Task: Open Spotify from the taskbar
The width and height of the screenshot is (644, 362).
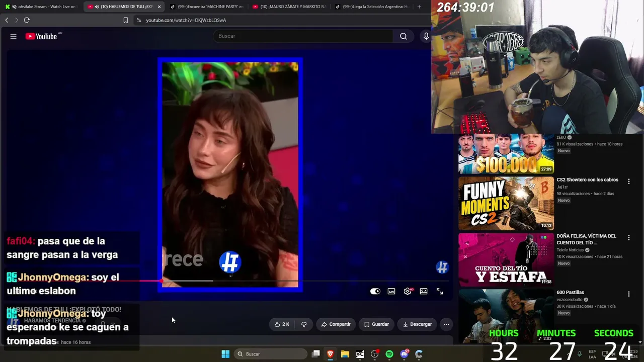Action: [x=389, y=354]
